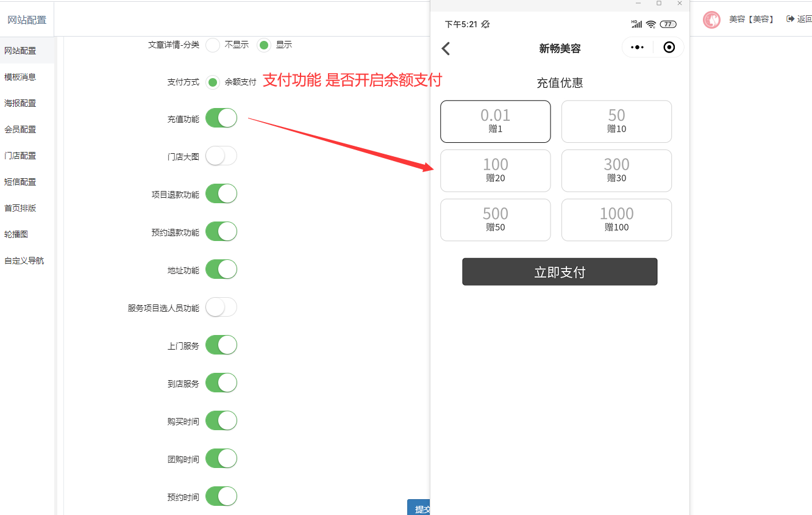Click the Wi-Fi icon in phone status bar

tap(651, 24)
